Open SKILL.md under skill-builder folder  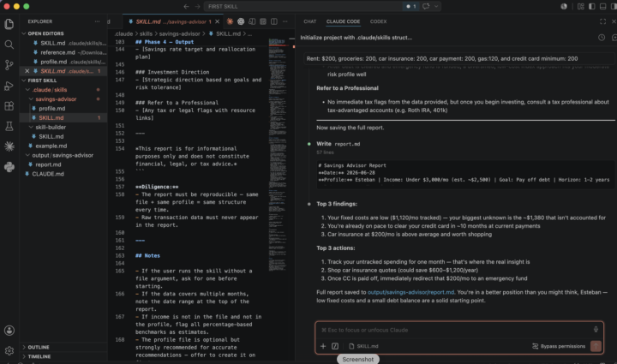tap(63, 136)
